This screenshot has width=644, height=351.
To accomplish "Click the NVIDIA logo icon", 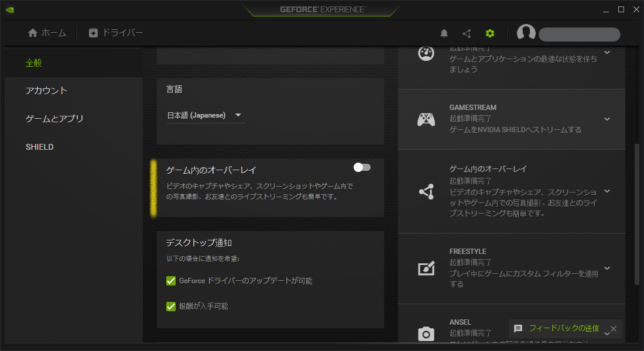I will (x=10, y=10).
